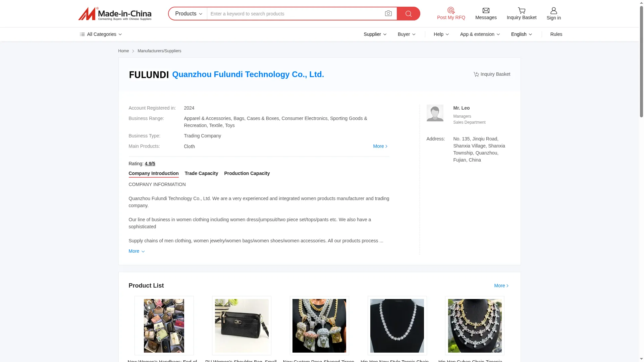Open the rose-shaped zircon pendant thumbnail

pyautogui.click(x=319, y=325)
